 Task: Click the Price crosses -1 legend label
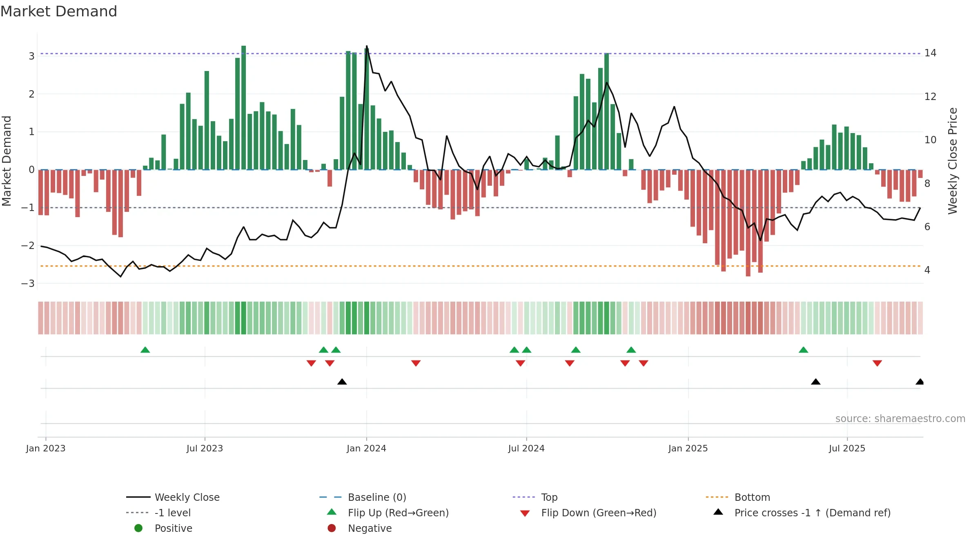coord(813,513)
